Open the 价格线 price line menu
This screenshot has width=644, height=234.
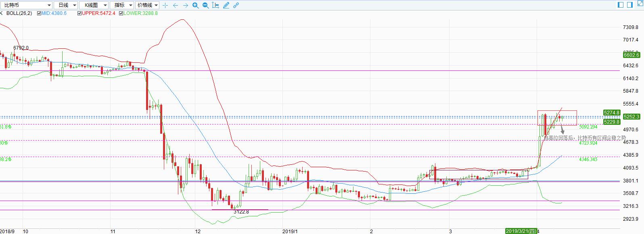147,5
